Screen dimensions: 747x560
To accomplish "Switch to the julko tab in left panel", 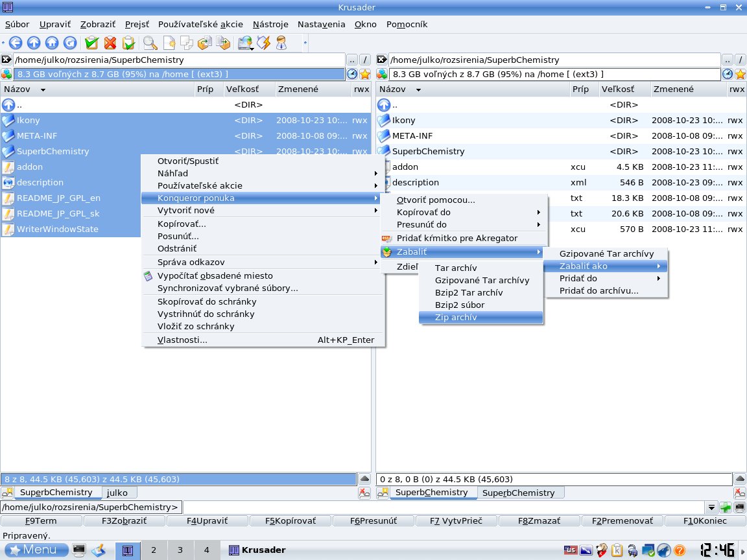I will pos(117,493).
